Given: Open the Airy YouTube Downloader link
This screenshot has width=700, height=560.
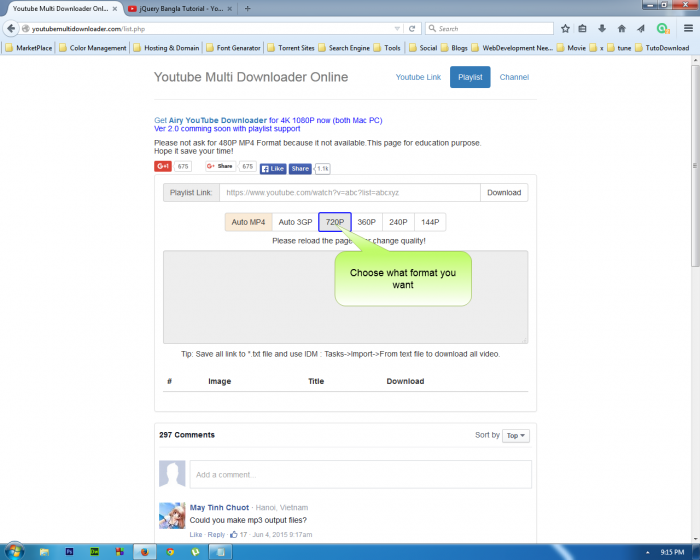Looking at the screenshot, I should [217, 120].
